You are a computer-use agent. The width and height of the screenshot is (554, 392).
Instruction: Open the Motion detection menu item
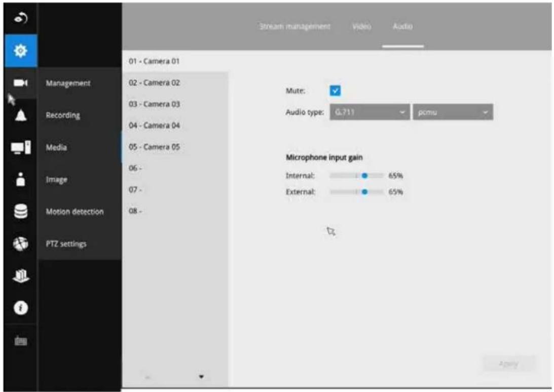(75, 212)
